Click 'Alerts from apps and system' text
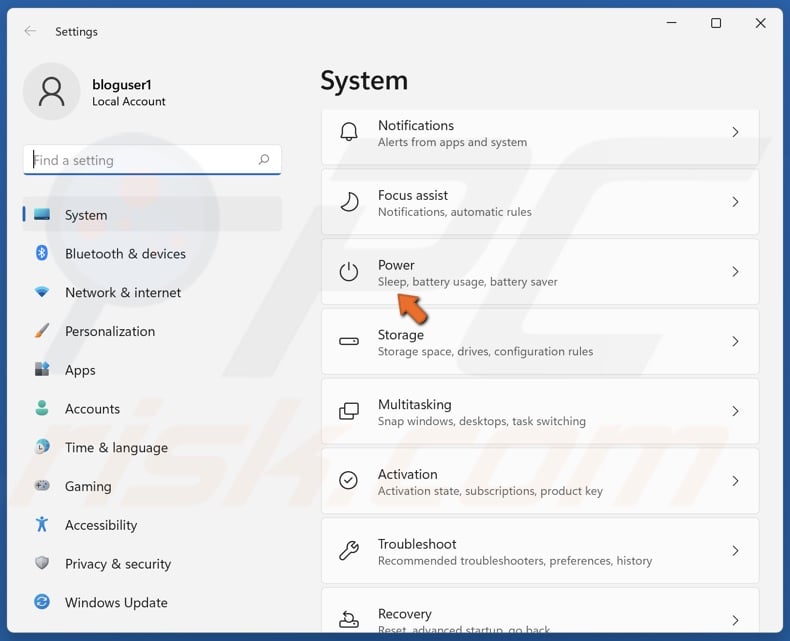This screenshot has width=790, height=641. coord(452,142)
